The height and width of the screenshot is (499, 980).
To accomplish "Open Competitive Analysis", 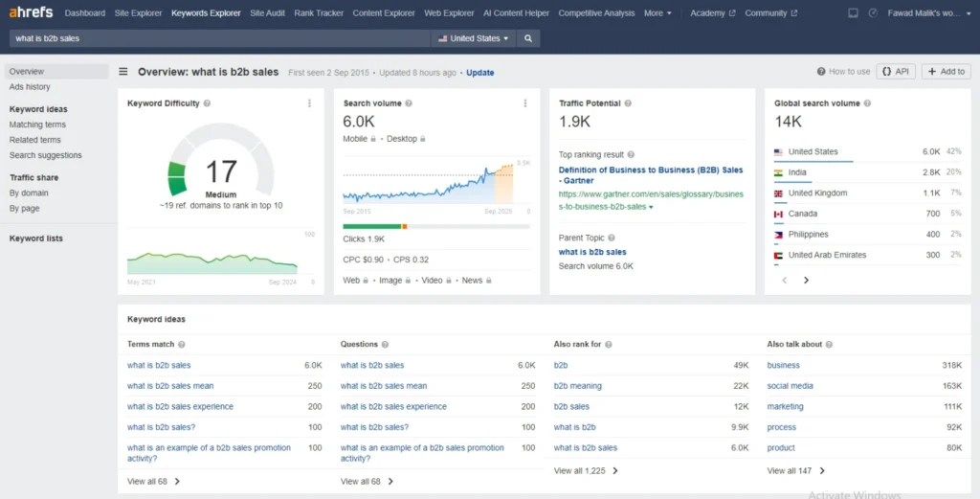I will coord(596,12).
